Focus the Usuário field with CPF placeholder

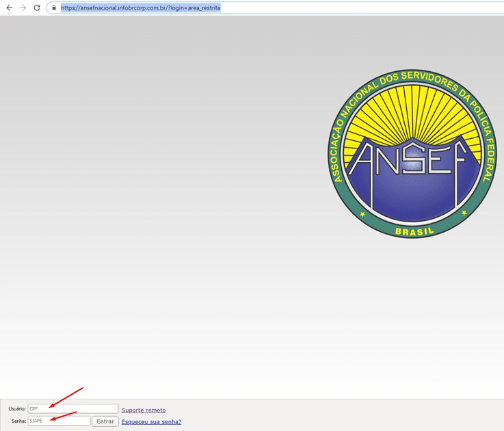click(73, 409)
